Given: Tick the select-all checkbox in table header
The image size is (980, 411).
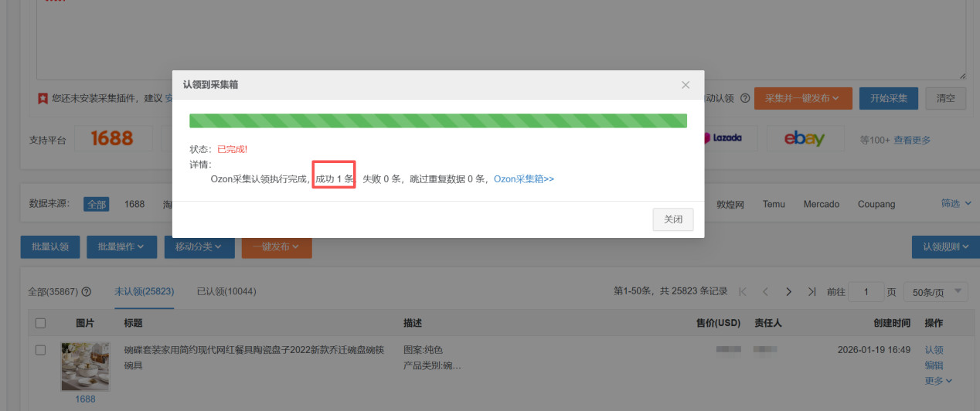Looking at the screenshot, I should [x=41, y=323].
